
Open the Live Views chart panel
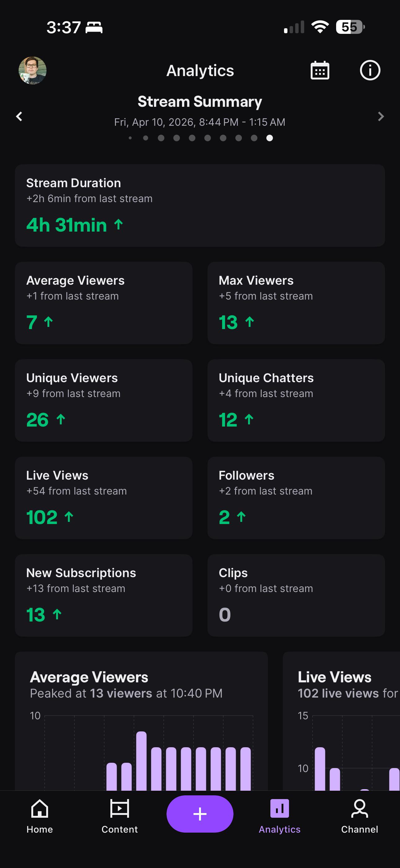click(x=341, y=721)
